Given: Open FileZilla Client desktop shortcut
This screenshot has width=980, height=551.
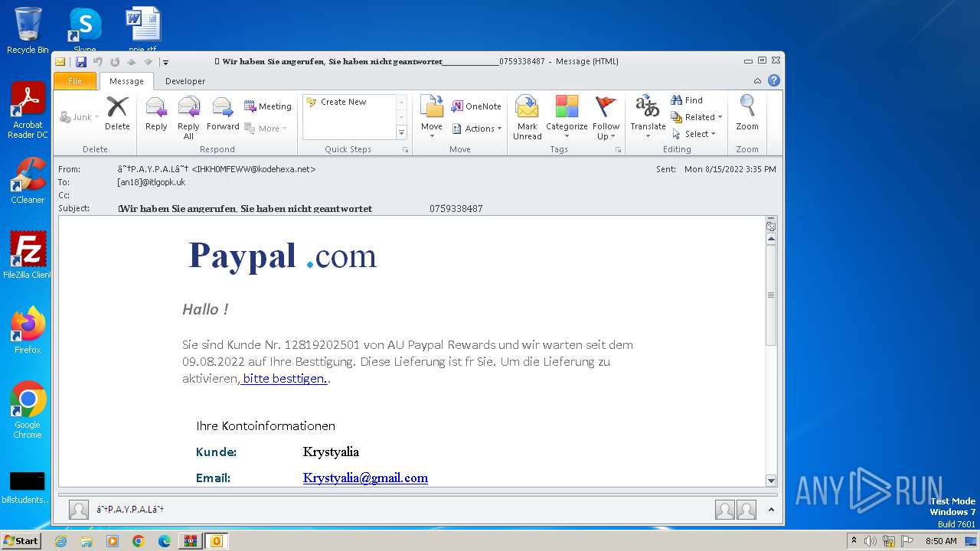Looking at the screenshot, I should pos(28,255).
